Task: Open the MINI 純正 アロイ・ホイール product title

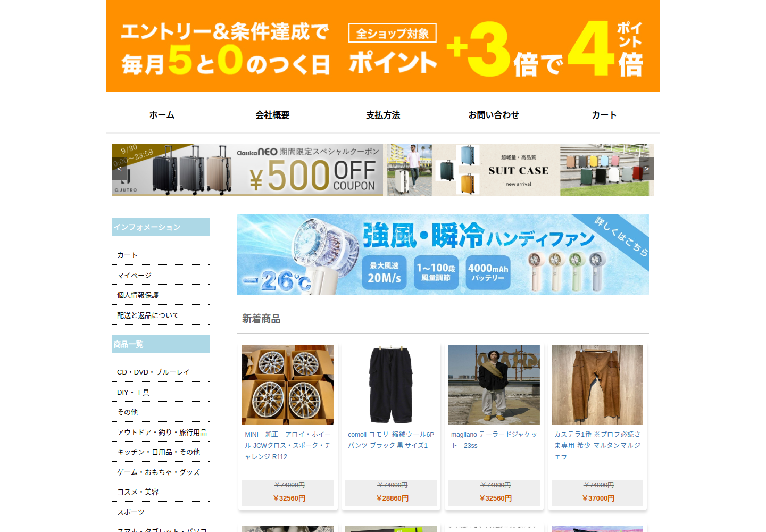Action: [288, 446]
